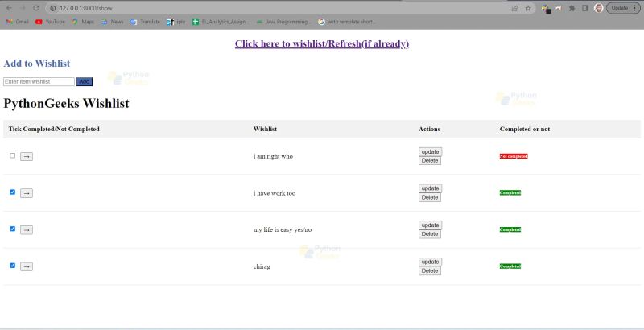The image size is (644, 330).
Task: Click the 'Actions' column header
Action: [x=429, y=129]
